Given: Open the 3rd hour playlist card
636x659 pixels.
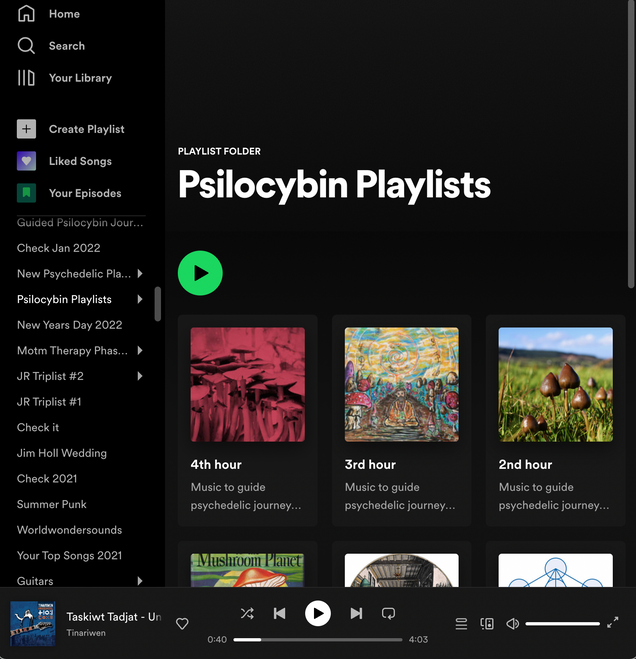Looking at the screenshot, I should [x=401, y=420].
